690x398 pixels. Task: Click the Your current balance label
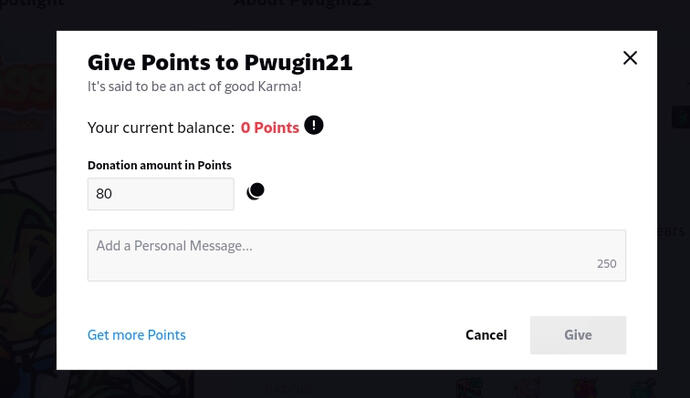click(161, 128)
